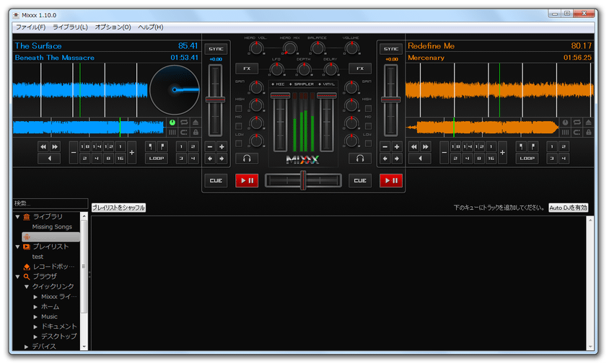Viewport: 609px width, 364px height.
Task: Click the プレイリストをシャッフル button
Action: click(x=118, y=208)
